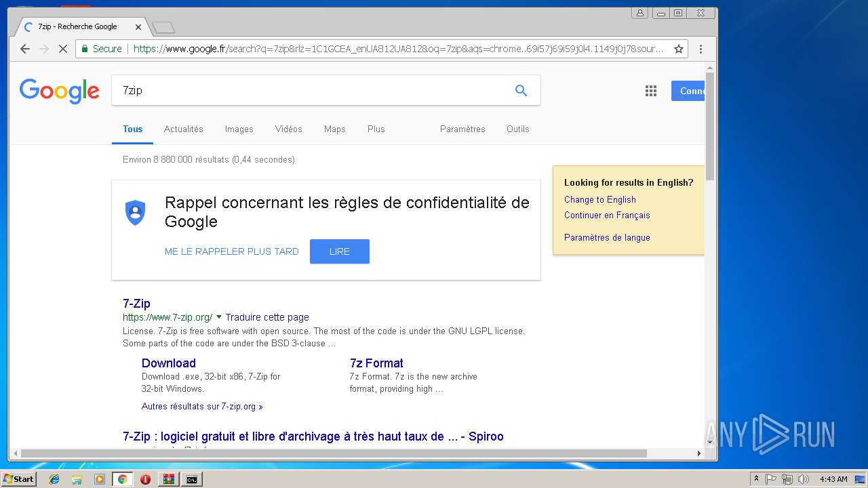Click the browser address bar URL
Viewport: 868px width, 488px height.
point(399,49)
